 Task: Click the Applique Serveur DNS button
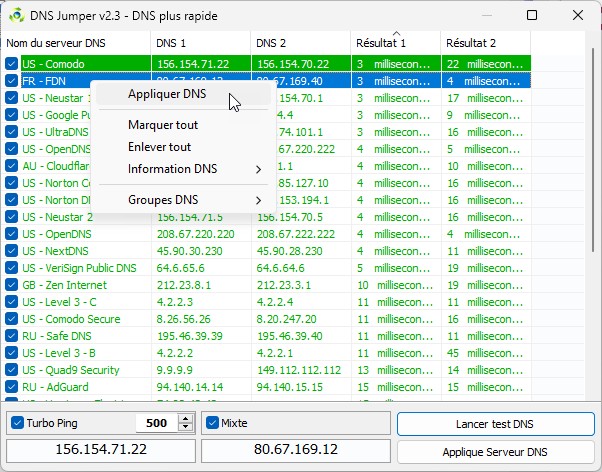[495, 451]
